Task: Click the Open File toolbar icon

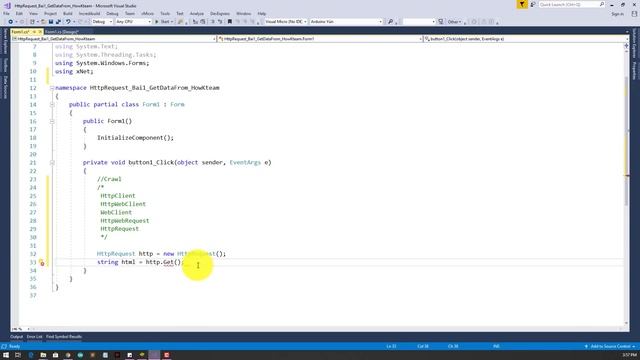Action: pos(43,22)
